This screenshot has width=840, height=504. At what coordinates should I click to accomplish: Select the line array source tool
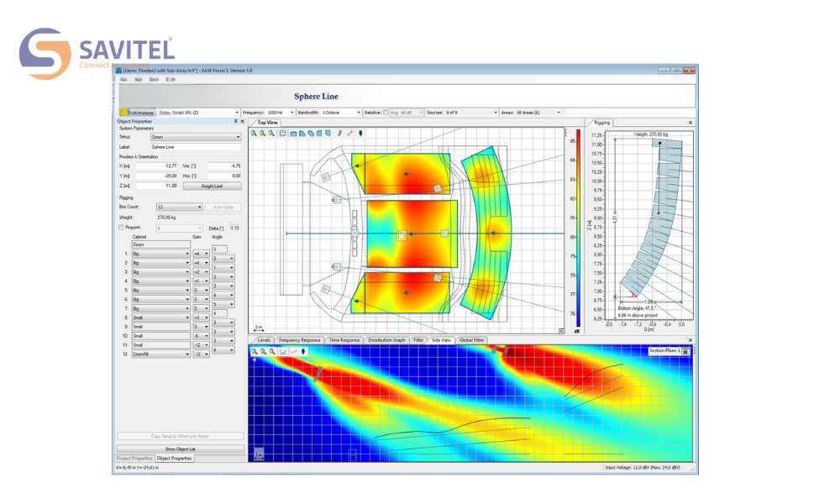tap(339, 134)
